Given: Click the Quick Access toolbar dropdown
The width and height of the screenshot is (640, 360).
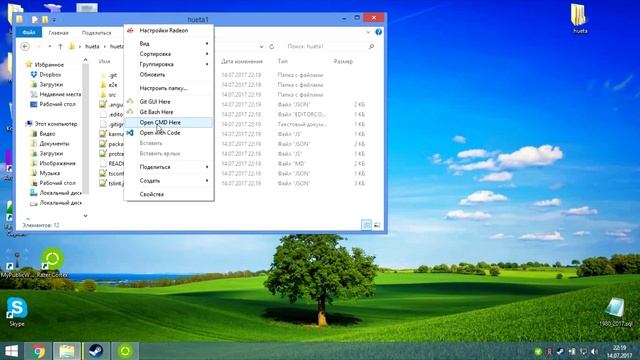Looking at the screenshot, I should tap(54, 20).
